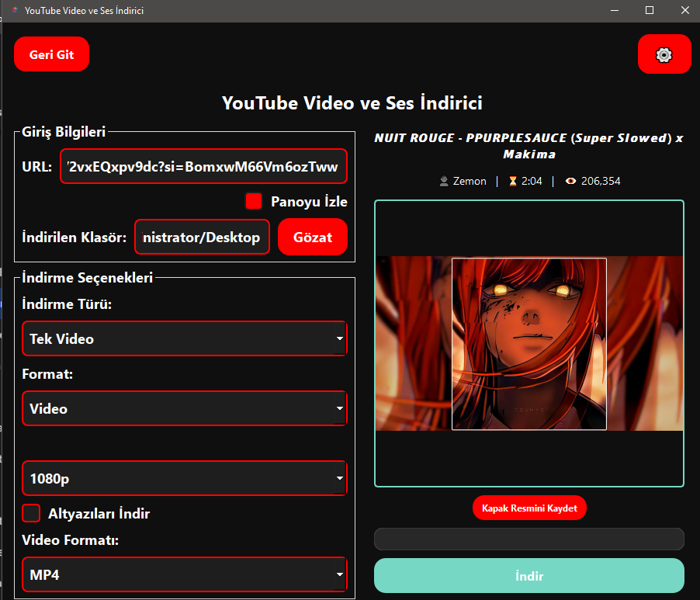700x600 pixels.
Task: Click the Makima video thumbnail preview
Action: pyautogui.click(x=528, y=343)
